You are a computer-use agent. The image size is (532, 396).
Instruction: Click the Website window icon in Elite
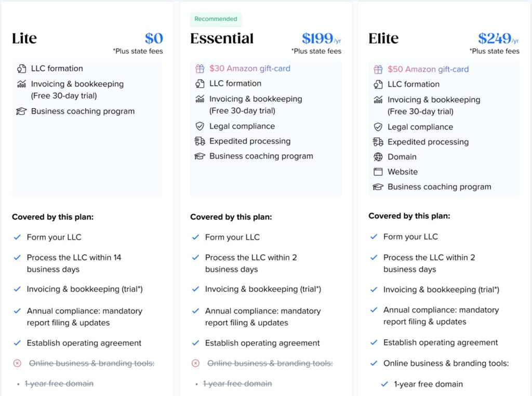point(378,172)
